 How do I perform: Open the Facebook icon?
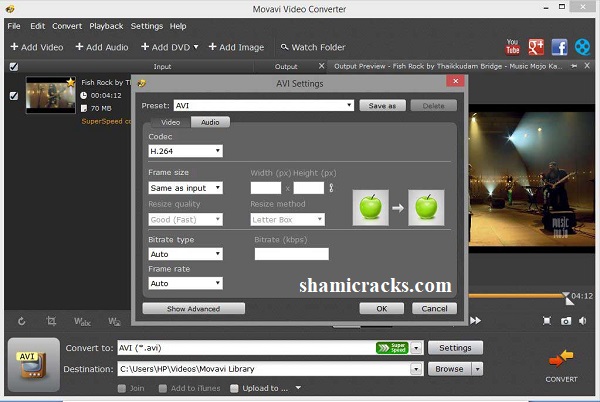[x=559, y=47]
